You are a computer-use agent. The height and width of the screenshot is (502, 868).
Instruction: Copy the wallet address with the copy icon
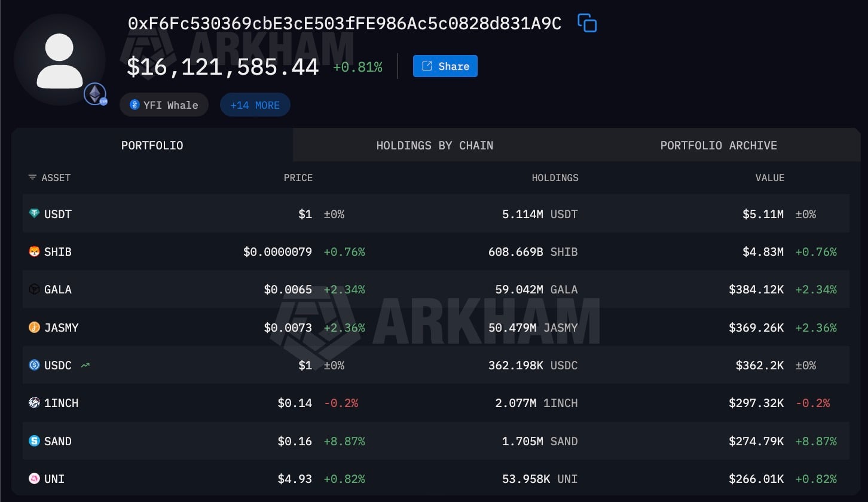[587, 23]
